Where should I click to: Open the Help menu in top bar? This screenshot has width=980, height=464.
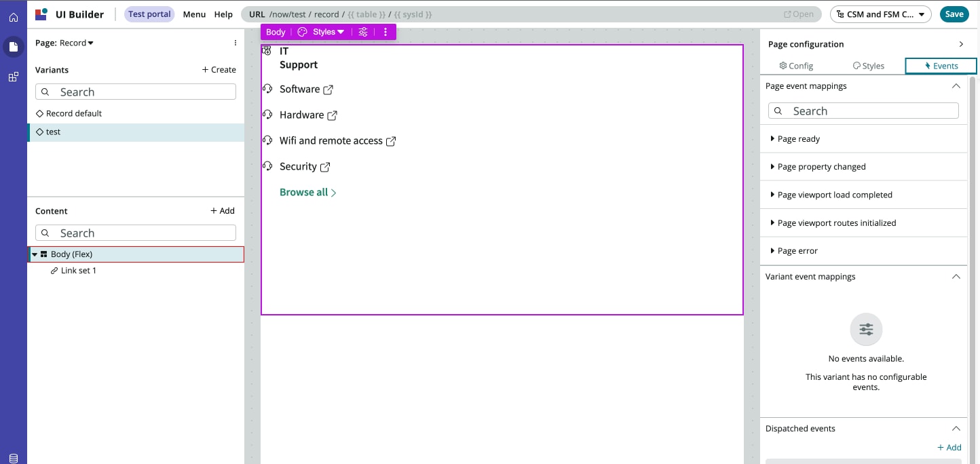point(223,14)
